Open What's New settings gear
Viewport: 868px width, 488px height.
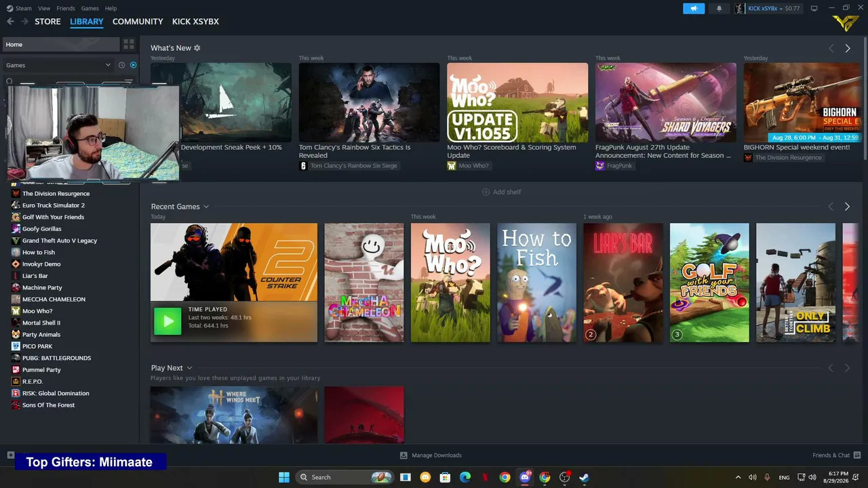click(x=197, y=48)
